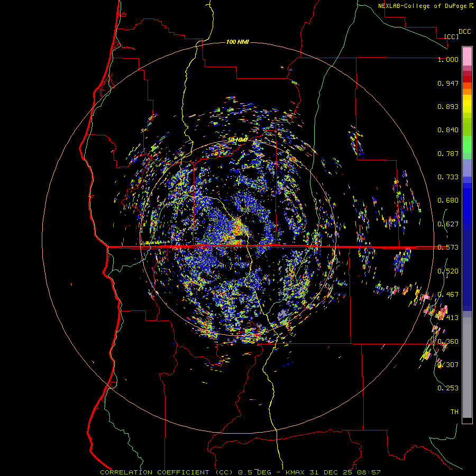Click the 0.947 legend value
Viewport: 476px width, 476px height.
448,83
